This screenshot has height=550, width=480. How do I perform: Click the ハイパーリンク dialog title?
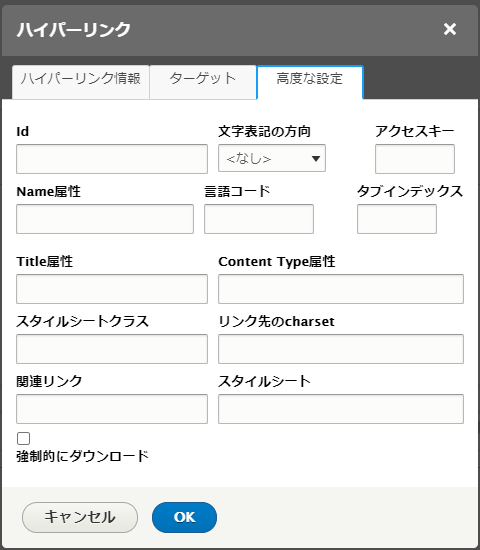(x=74, y=29)
